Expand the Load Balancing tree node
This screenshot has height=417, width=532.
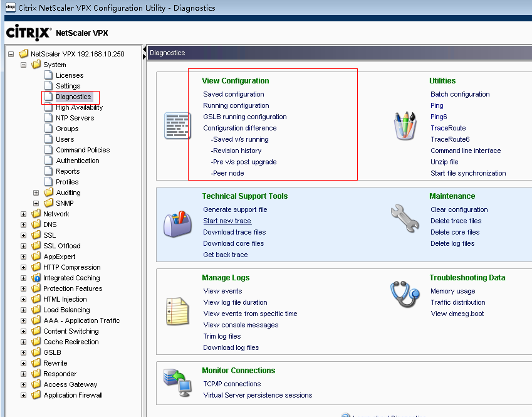coord(24,310)
